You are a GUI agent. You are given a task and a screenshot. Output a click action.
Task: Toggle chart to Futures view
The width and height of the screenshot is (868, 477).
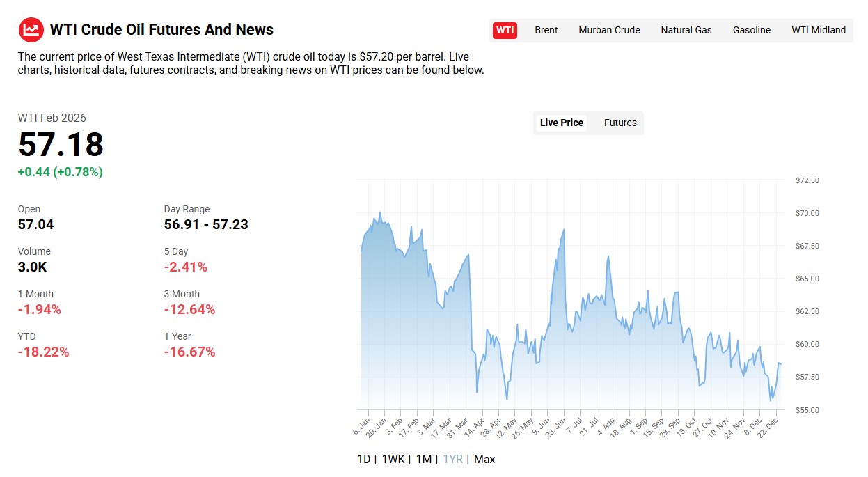click(620, 123)
